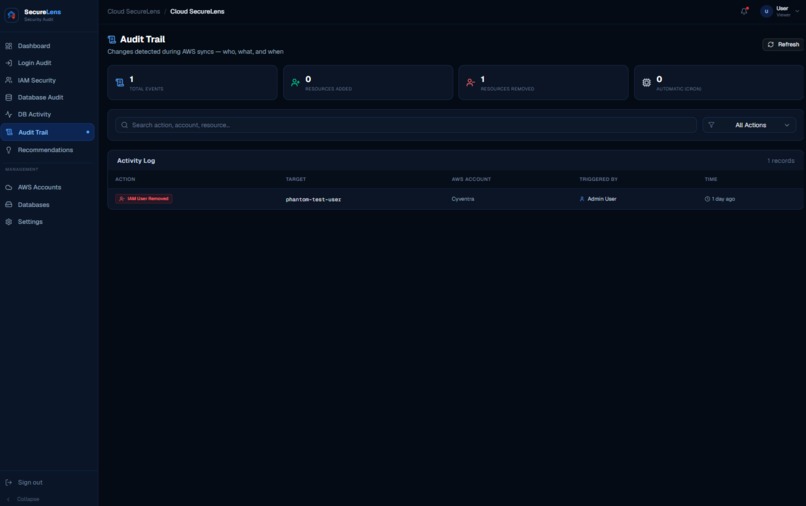Screen dimensions: 806x506
Task: Click the Database Audit cylinder icon
Action: (x=9, y=97)
